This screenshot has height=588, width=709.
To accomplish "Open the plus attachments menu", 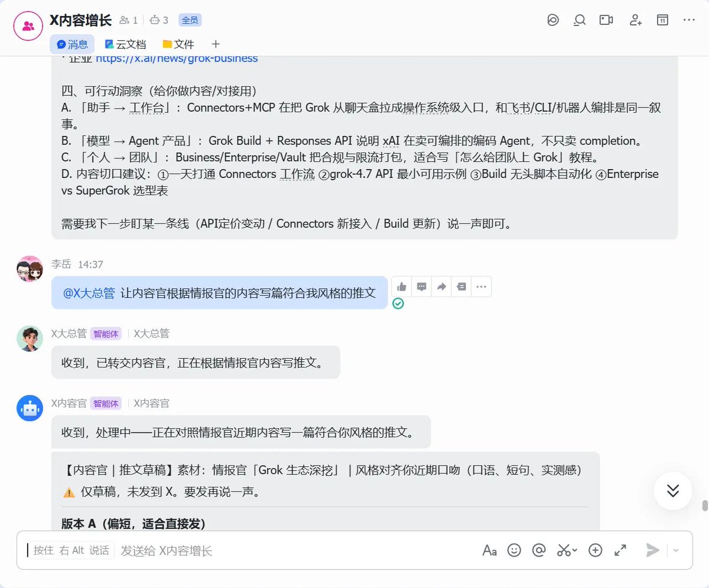I will [x=595, y=550].
